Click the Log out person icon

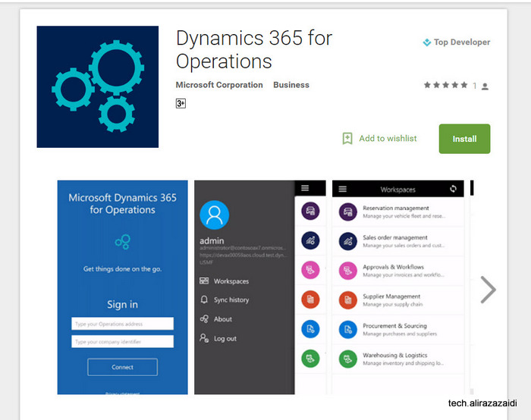point(204,338)
